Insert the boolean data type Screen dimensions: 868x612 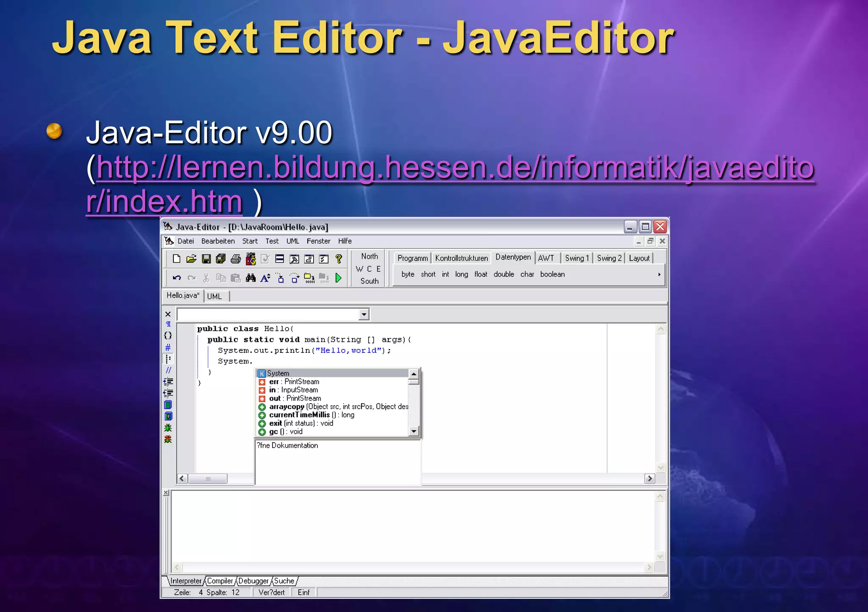[x=552, y=274]
